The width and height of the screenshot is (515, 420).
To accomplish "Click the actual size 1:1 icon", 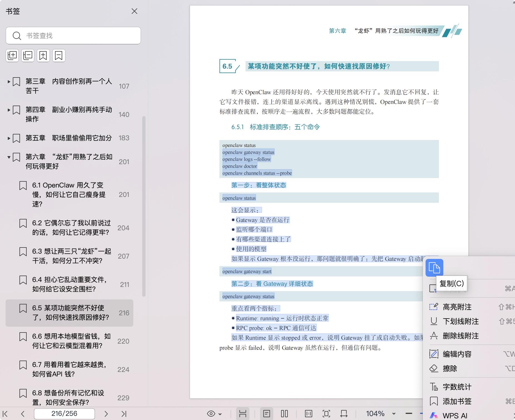I will click(309, 414).
